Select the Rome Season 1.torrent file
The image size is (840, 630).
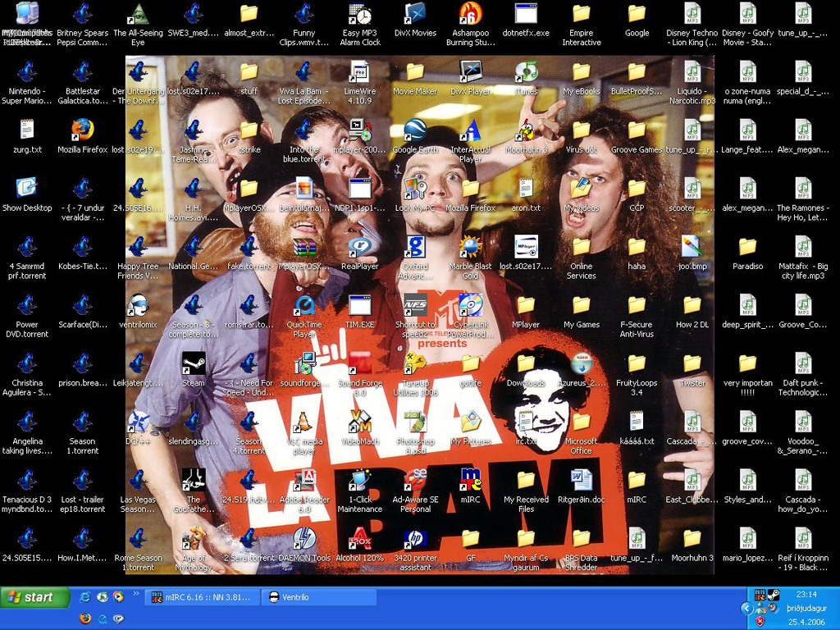(138, 550)
